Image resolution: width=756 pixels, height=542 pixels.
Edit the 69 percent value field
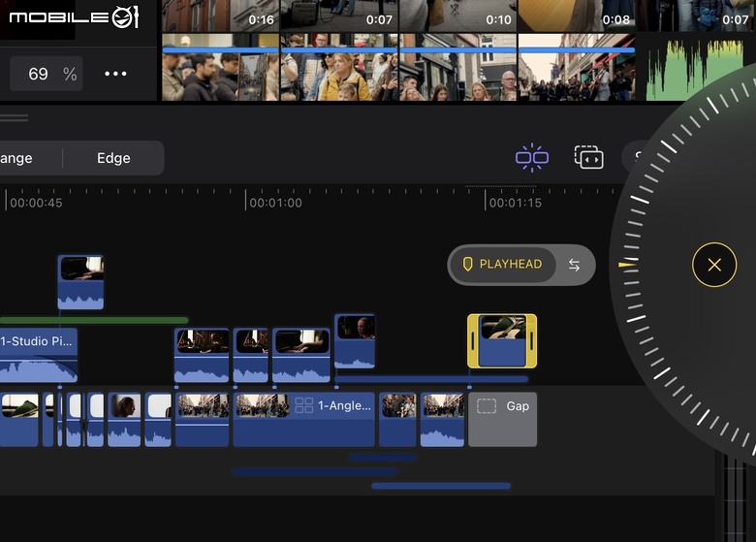(x=47, y=74)
